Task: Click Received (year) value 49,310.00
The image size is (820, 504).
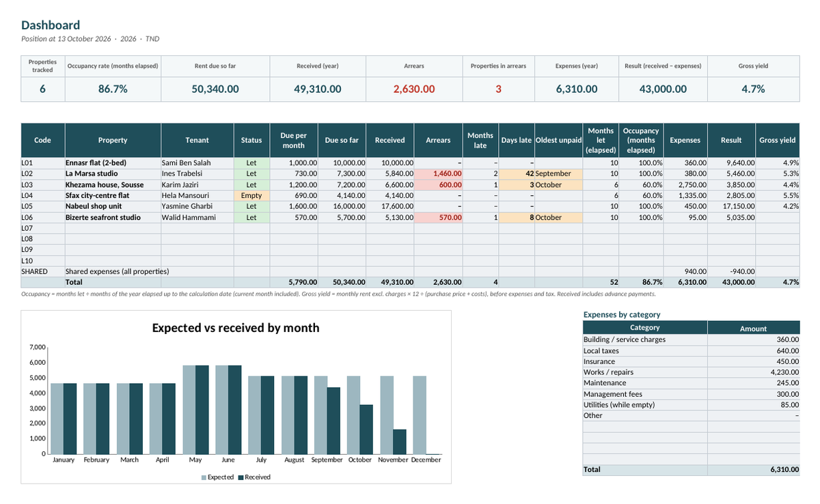Action: point(318,89)
